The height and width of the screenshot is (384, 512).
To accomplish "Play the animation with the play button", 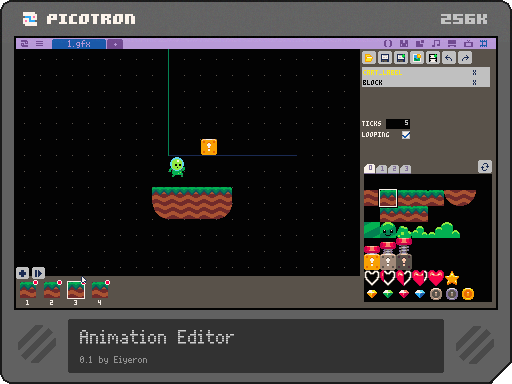I will click(38, 273).
